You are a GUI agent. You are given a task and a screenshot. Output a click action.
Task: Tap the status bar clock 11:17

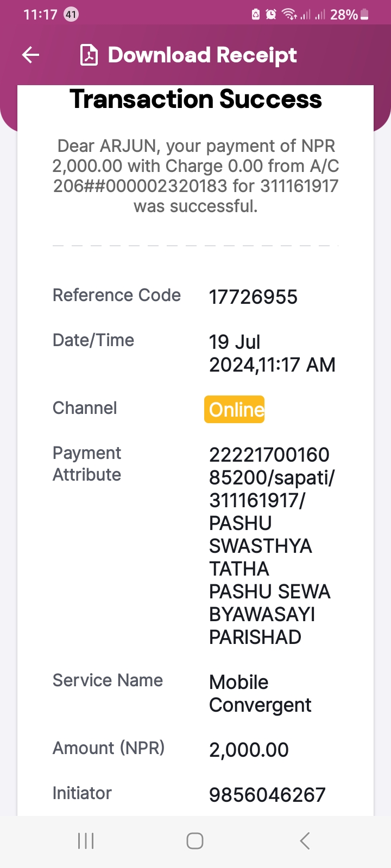point(40,15)
